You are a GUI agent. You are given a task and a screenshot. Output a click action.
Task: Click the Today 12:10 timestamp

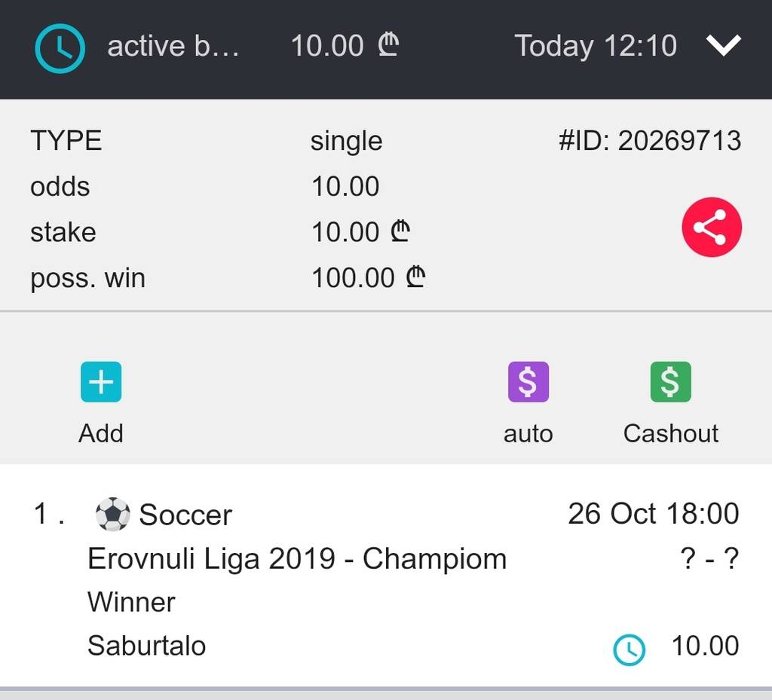pyautogui.click(x=596, y=46)
